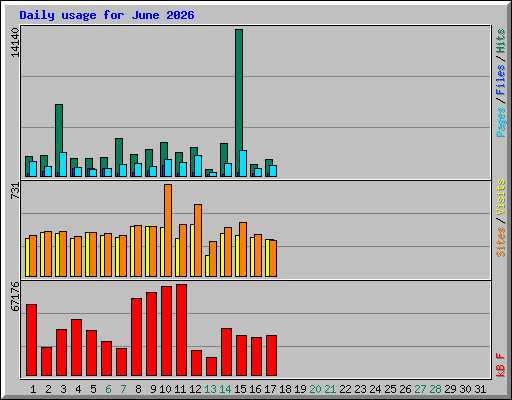Image resolution: width=512 pixels, height=400 pixels.
Task: Click the green weekend day label '20'
Action: click(x=315, y=389)
